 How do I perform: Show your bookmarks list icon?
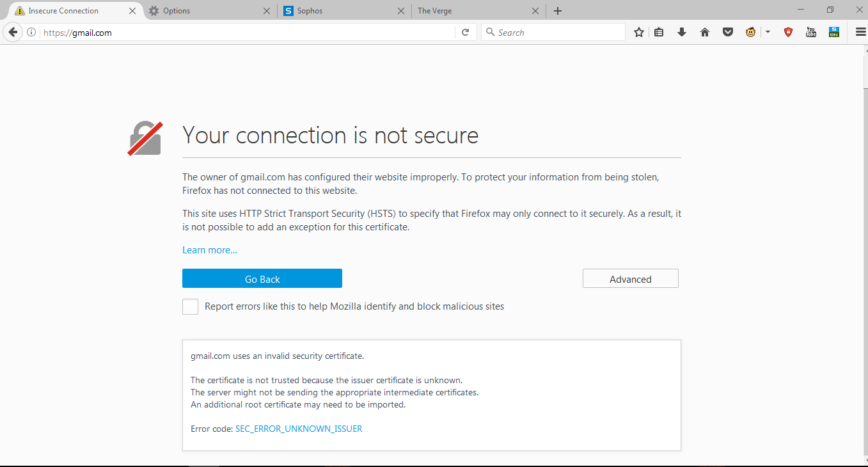659,33
